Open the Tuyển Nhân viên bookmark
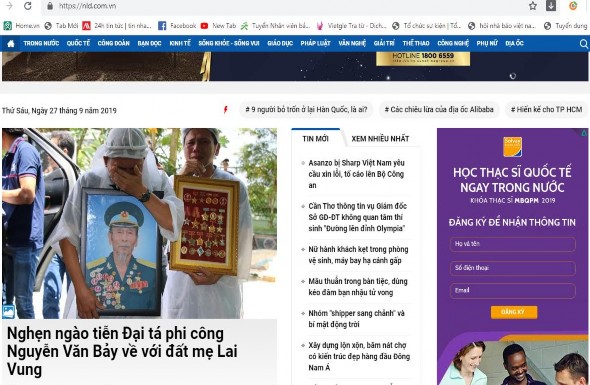 [275, 26]
